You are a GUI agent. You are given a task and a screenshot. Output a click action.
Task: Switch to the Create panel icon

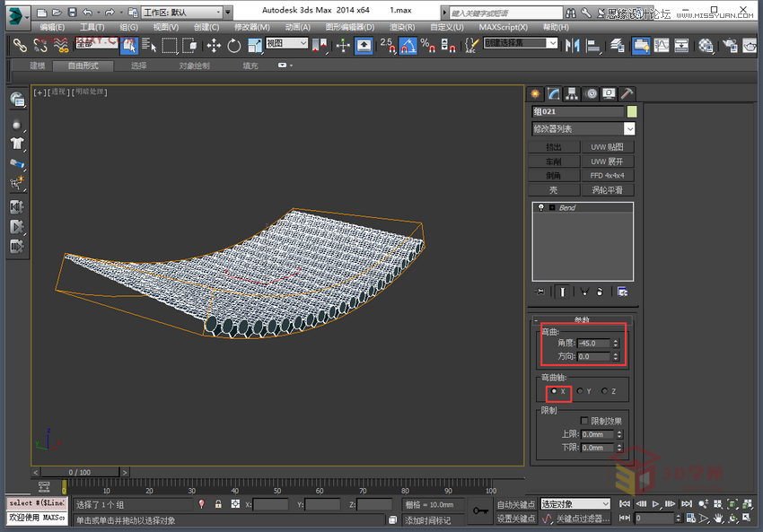(536, 93)
